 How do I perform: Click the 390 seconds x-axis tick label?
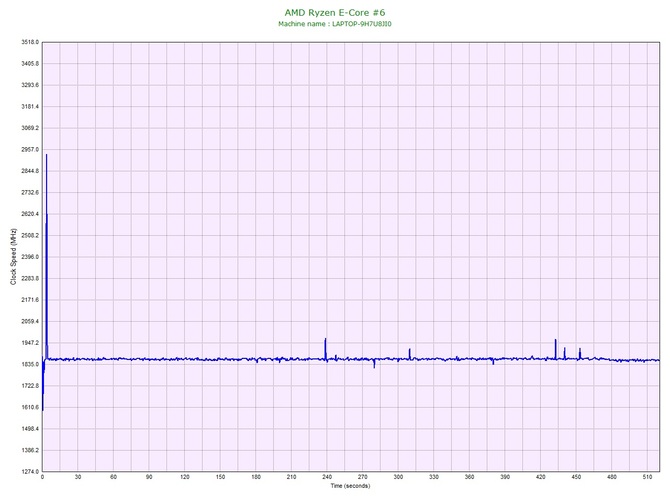click(x=505, y=477)
